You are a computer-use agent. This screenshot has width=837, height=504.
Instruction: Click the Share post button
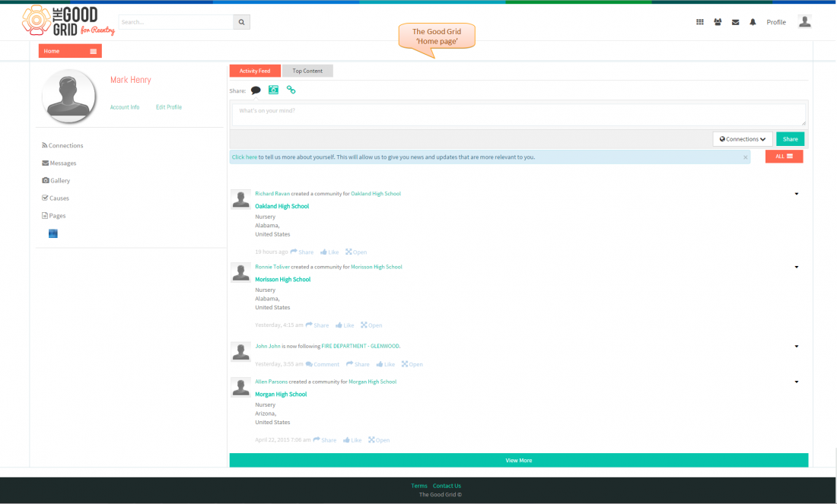pos(790,139)
